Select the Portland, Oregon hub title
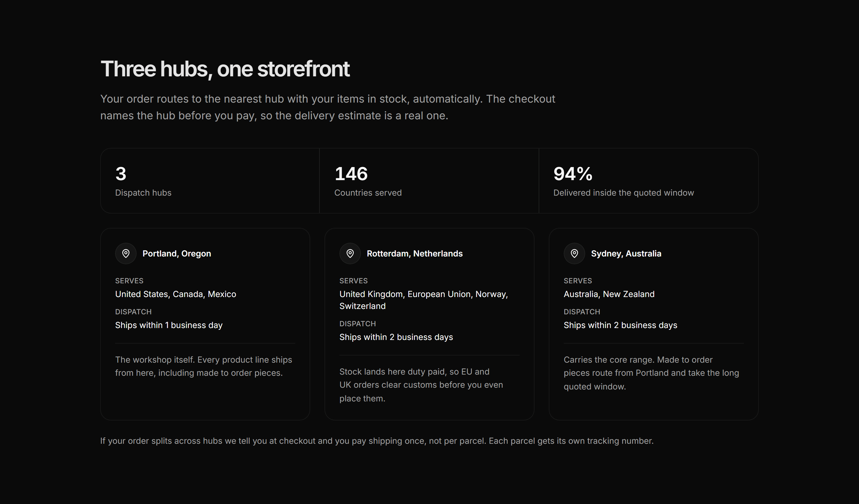This screenshot has height=504, width=859. click(177, 253)
